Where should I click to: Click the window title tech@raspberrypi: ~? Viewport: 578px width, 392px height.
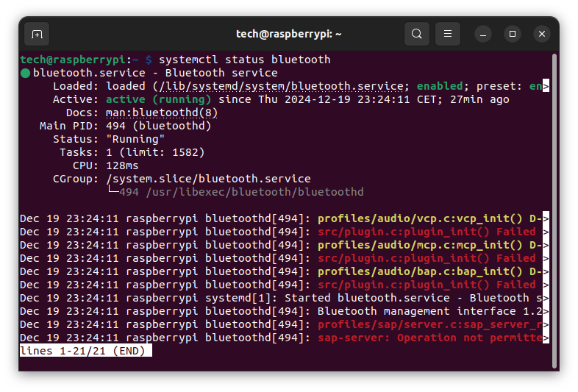point(288,34)
